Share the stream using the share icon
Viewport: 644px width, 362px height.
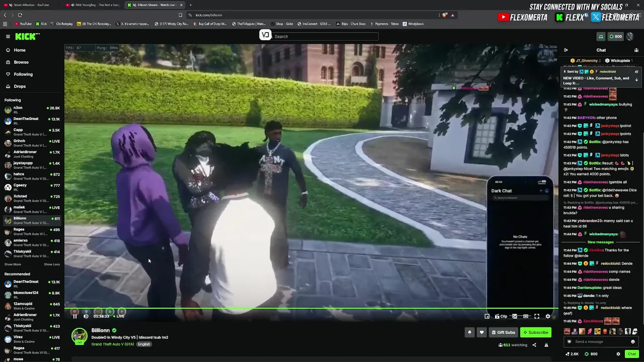(534, 345)
